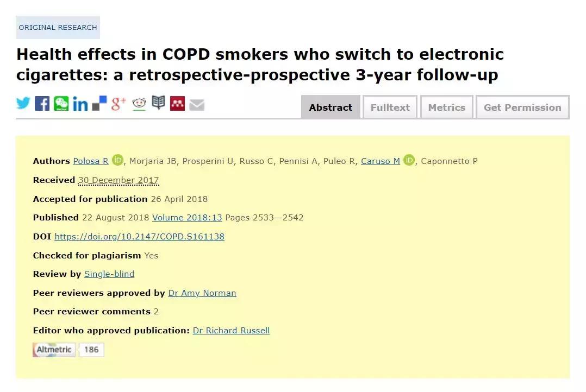Open Volume 2018:13
The image size is (586, 392).
(x=187, y=217)
